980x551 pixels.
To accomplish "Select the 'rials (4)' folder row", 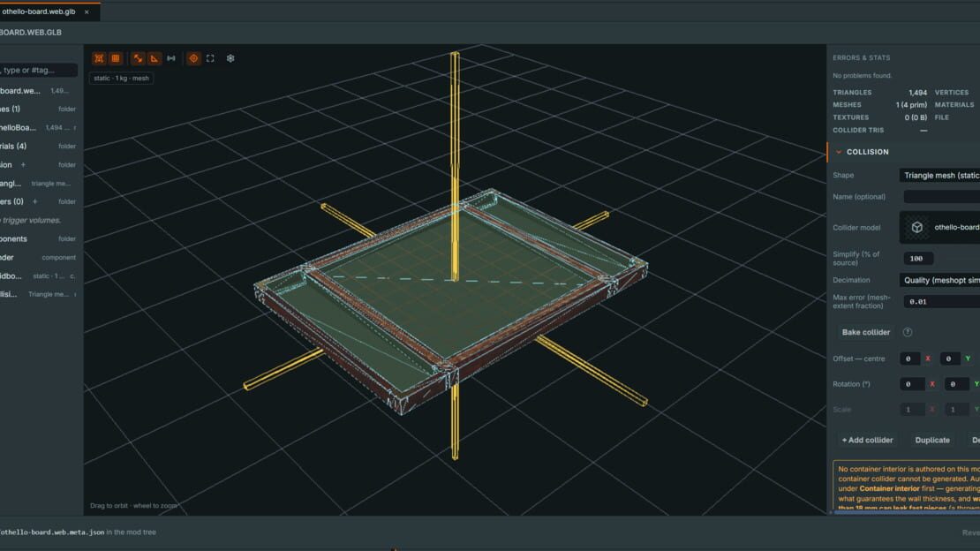I will tap(39, 147).
